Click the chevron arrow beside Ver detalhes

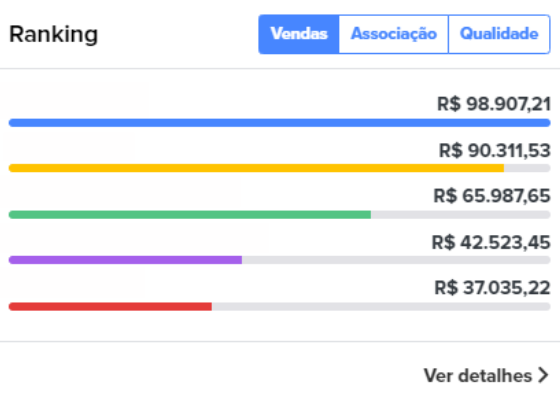click(544, 375)
